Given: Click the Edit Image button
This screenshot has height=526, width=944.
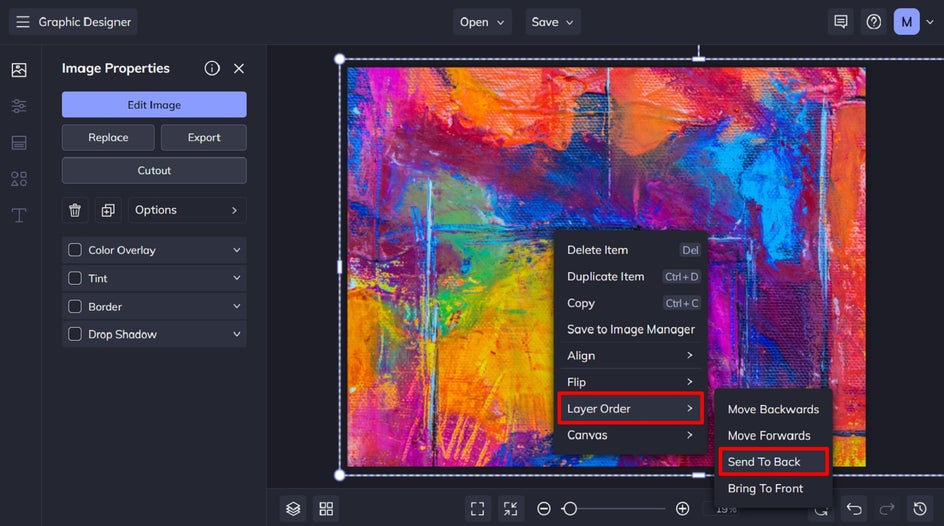Looking at the screenshot, I should [x=154, y=105].
